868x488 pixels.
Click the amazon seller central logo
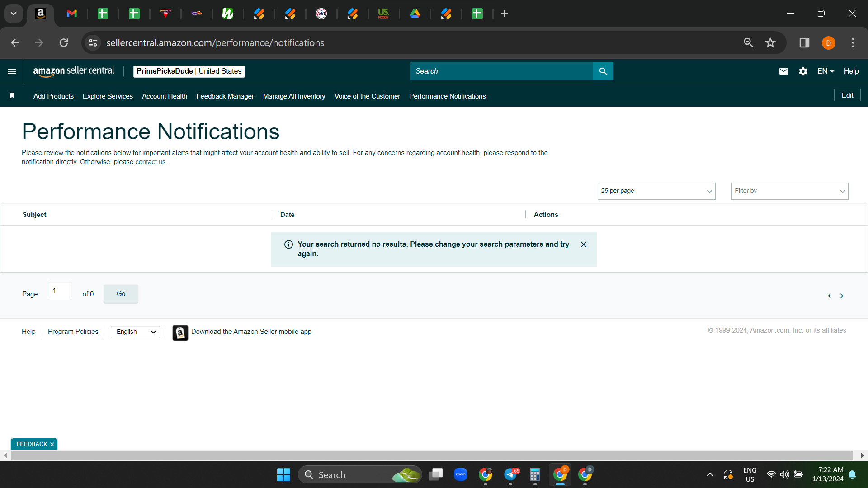(x=74, y=71)
